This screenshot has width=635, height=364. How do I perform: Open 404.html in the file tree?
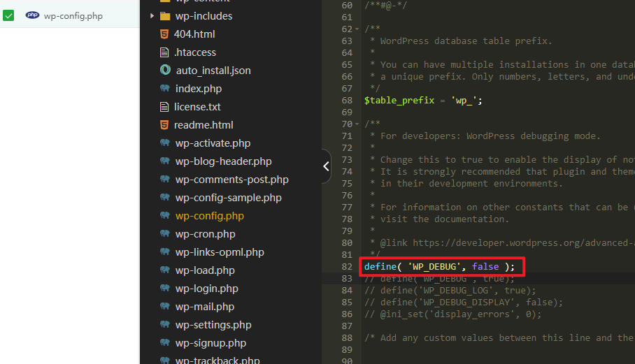coord(194,34)
